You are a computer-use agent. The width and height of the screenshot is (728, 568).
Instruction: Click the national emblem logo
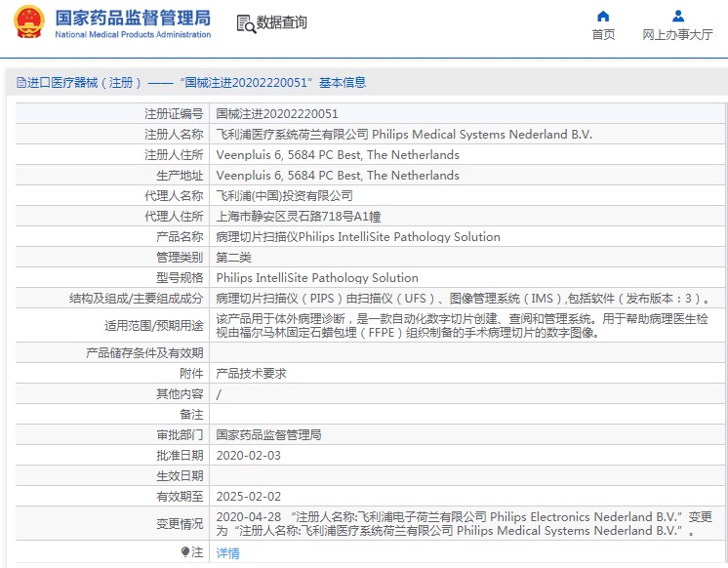click(29, 23)
